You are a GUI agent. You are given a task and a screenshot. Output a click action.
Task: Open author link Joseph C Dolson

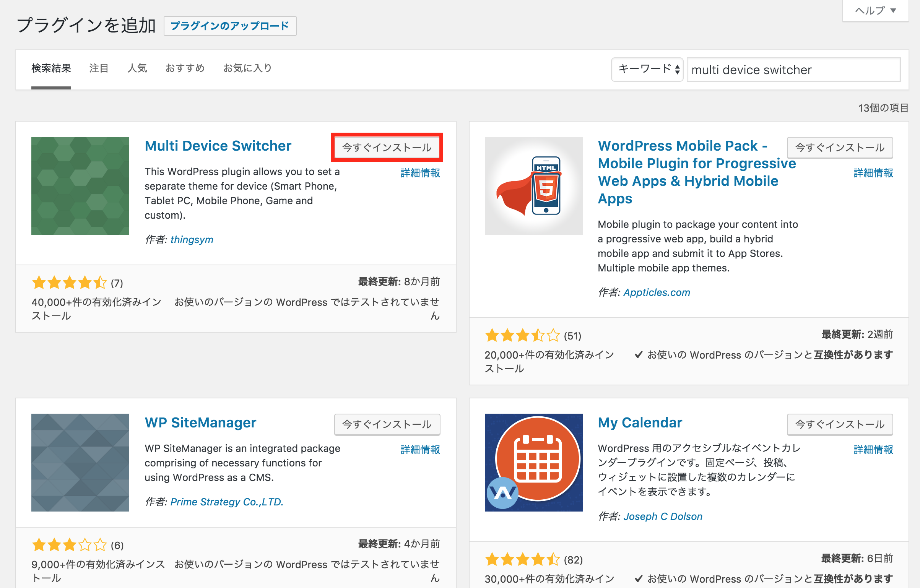[663, 517]
